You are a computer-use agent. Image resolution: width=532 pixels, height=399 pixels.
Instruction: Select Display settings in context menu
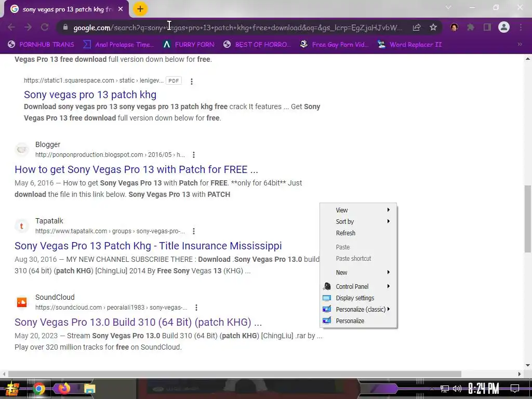point(358,298)
